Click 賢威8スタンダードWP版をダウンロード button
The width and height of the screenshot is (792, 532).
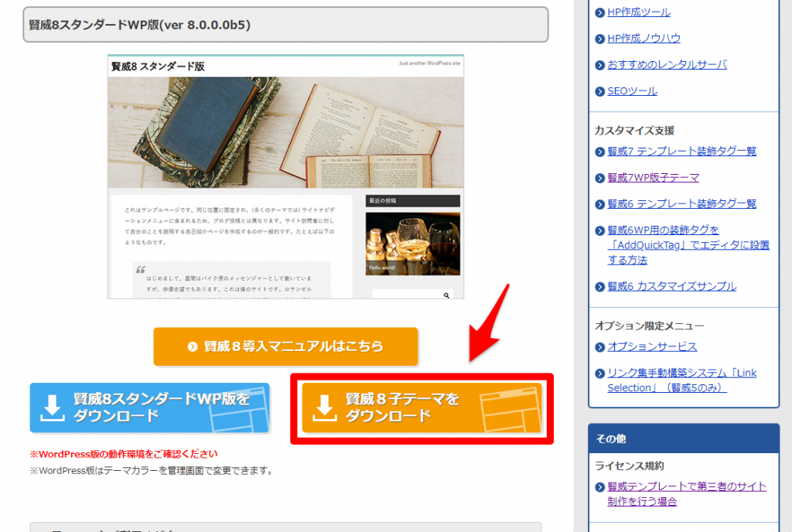(150, 408)
